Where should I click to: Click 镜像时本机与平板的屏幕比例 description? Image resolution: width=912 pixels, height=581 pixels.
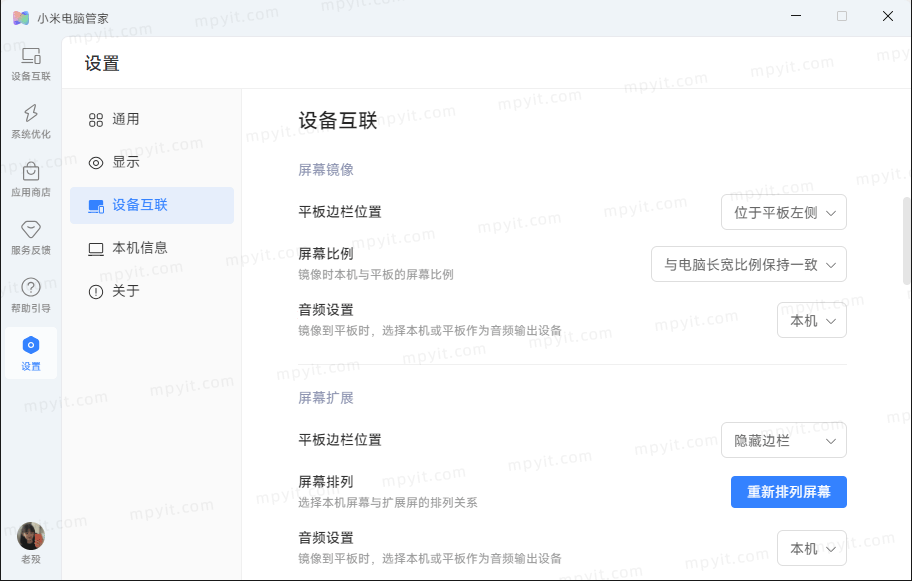tap(376, 275)
